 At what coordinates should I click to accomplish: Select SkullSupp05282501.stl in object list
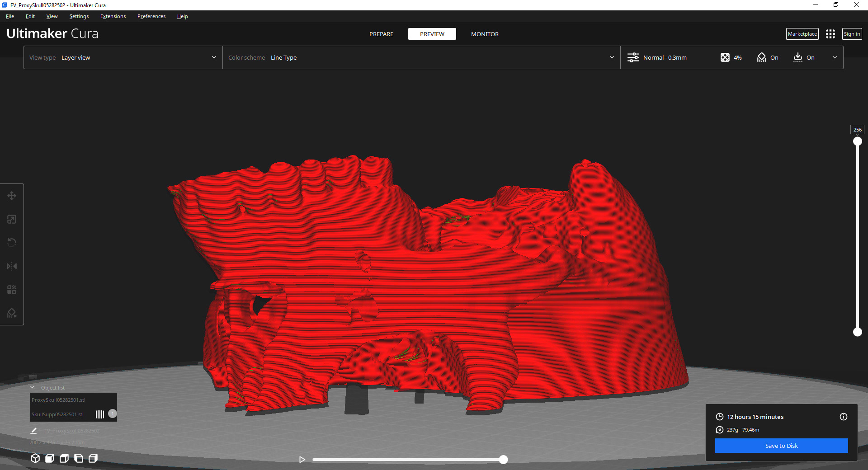(57, 414)
